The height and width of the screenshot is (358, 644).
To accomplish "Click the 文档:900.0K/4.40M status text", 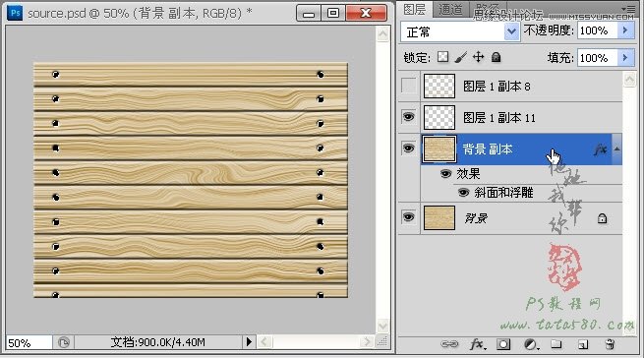I will pos(157,342).
